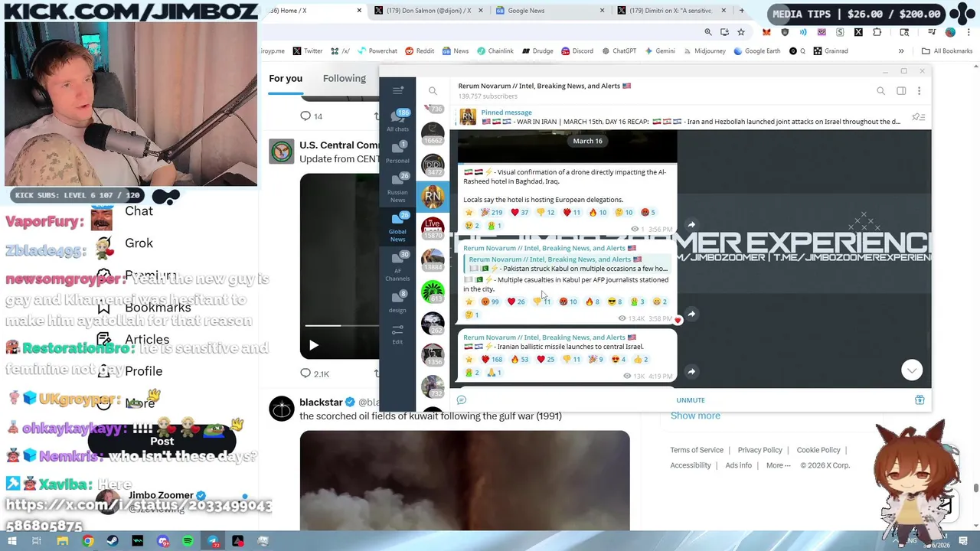The image size is (980, 551).
Task: Click the 219 party reaction on hotel post
Action: coord(491,212)
